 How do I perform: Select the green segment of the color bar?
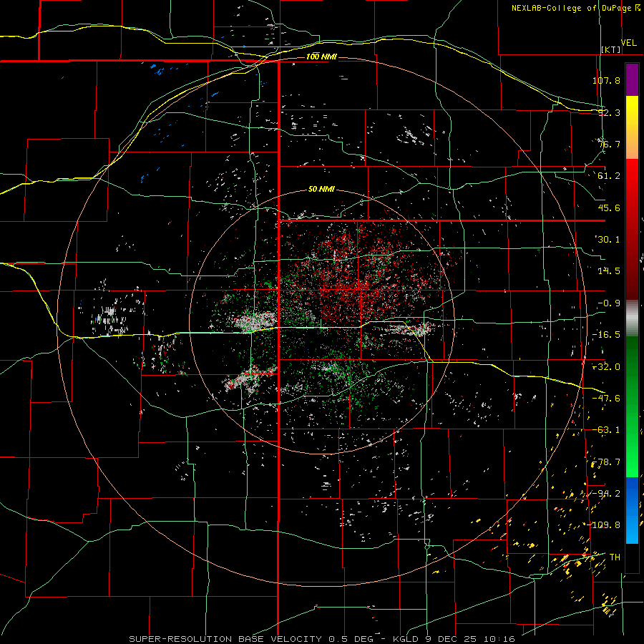pos(632,406)
